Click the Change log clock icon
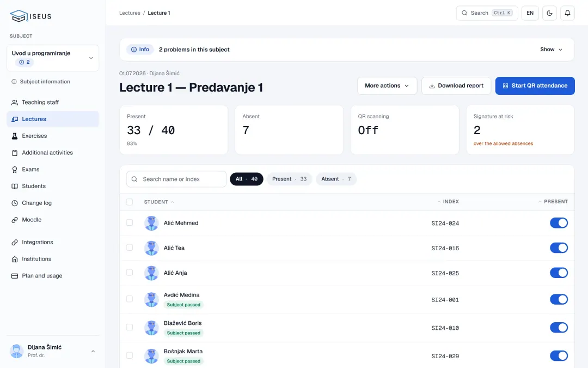 click(15, 203)
